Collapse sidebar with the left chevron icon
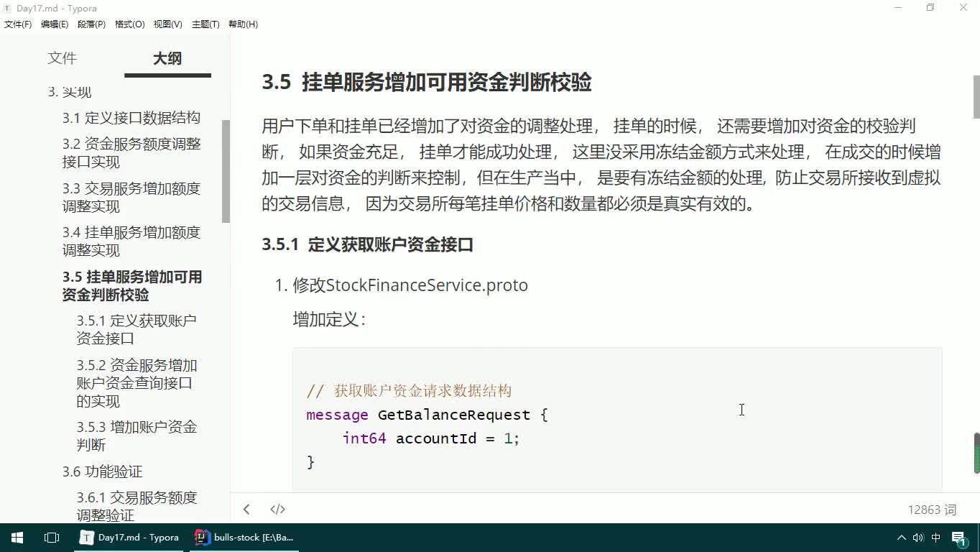This screenshot has height=552, width=980. pos(246,510)
